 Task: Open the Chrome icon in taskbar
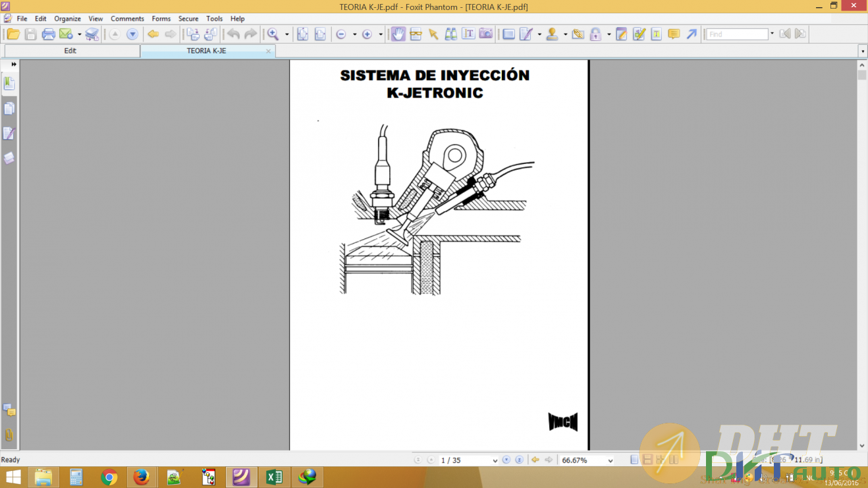(x=109, y=477)
